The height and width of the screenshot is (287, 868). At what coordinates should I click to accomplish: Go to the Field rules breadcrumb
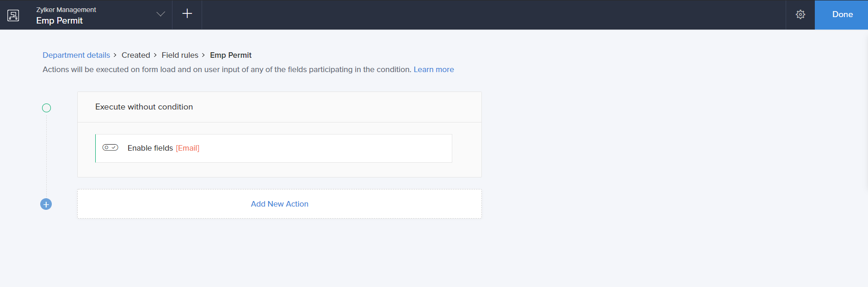pyautogui.click(x=180, y=55)
